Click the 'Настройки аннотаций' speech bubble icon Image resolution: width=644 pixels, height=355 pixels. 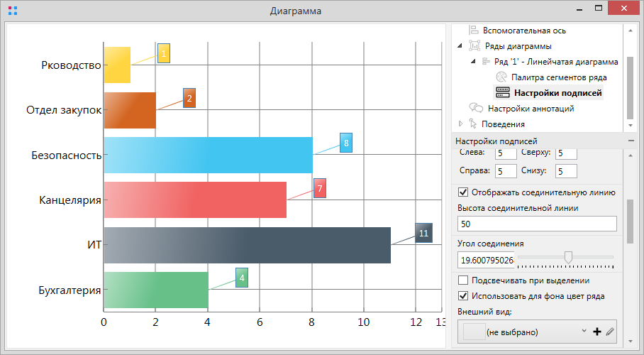coord(477,109)
